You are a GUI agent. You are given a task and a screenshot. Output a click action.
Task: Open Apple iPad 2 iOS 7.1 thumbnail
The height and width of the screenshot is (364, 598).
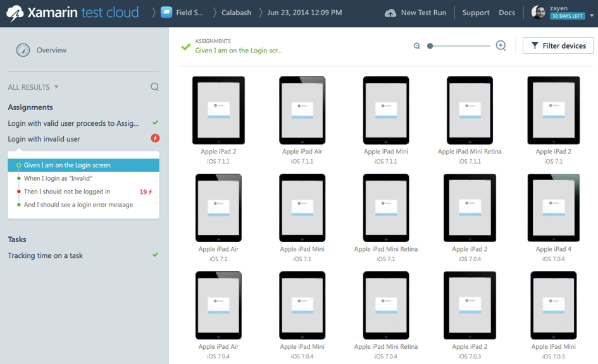553,111
